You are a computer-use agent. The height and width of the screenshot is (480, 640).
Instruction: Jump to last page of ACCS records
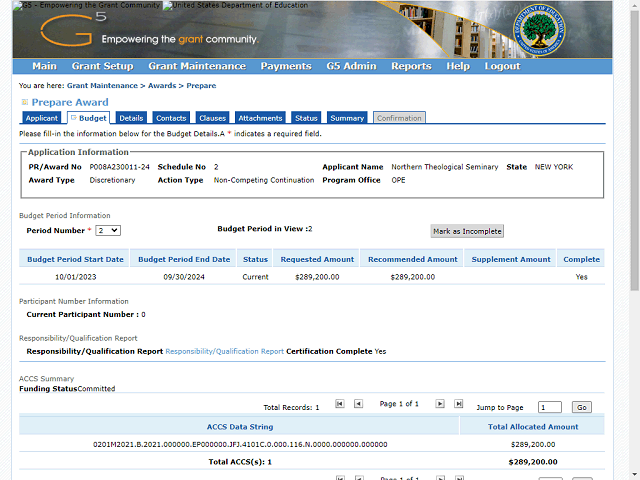[x=459, y=404]
